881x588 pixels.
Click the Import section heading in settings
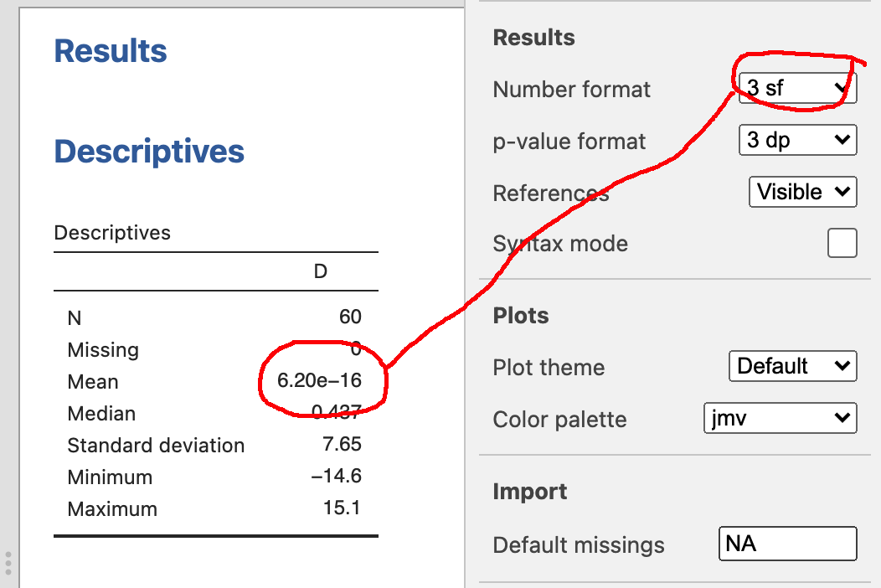pos(529,492)
